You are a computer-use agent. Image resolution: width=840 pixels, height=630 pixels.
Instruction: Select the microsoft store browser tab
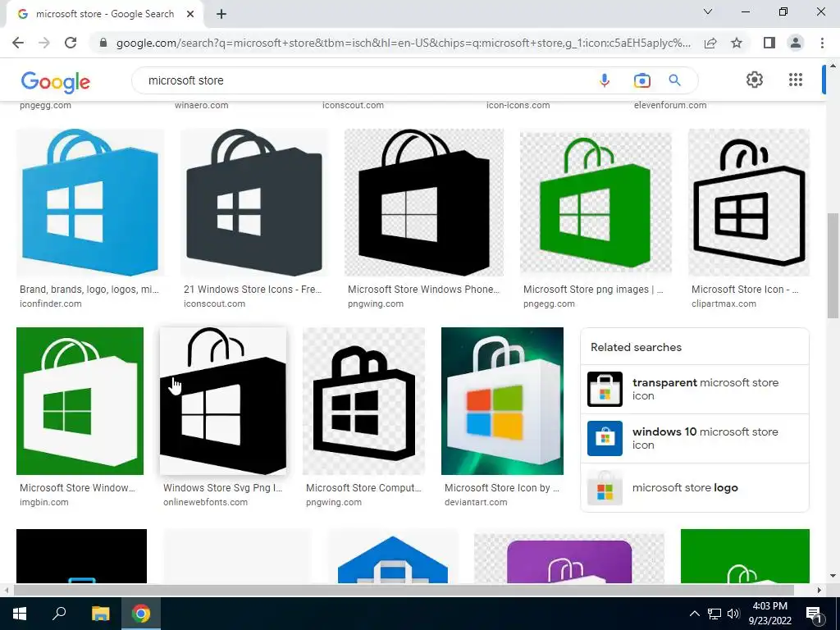pos(104,14)
